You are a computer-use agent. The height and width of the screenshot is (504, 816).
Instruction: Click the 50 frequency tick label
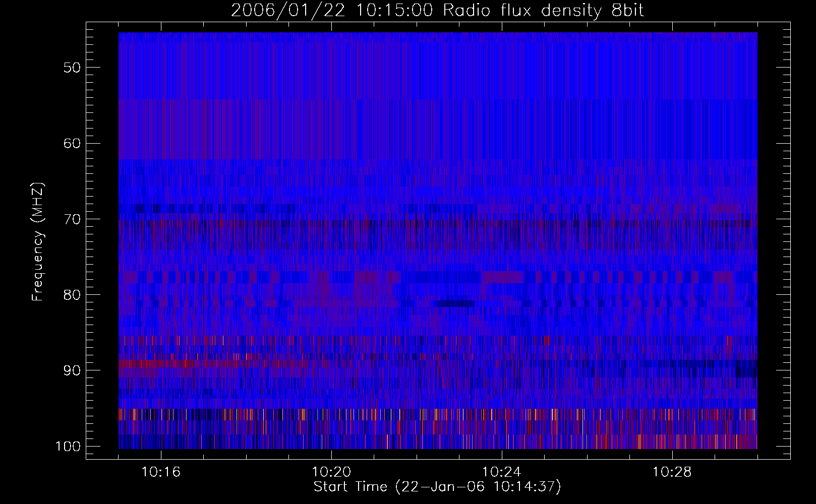(72, 68)
